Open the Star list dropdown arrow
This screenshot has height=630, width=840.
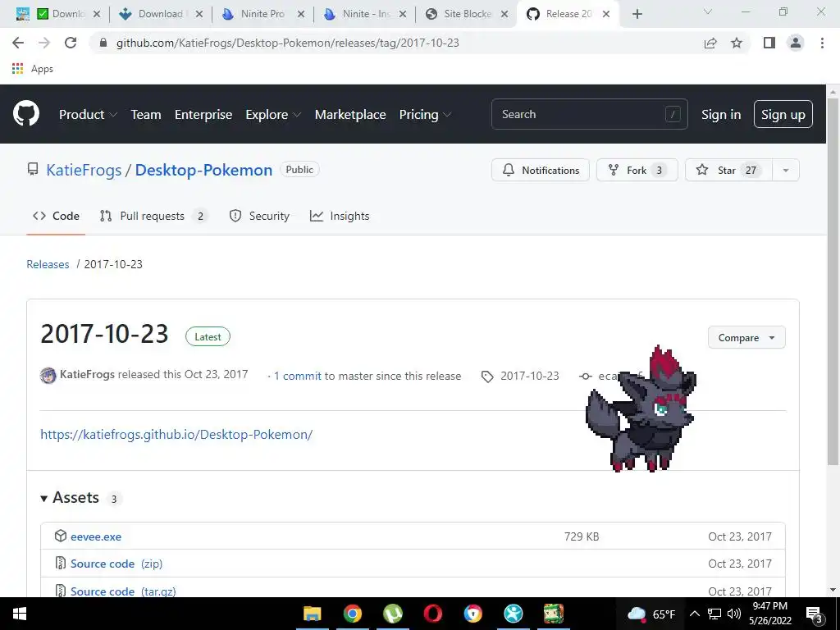pyautogui.click(x=786, y=170)
